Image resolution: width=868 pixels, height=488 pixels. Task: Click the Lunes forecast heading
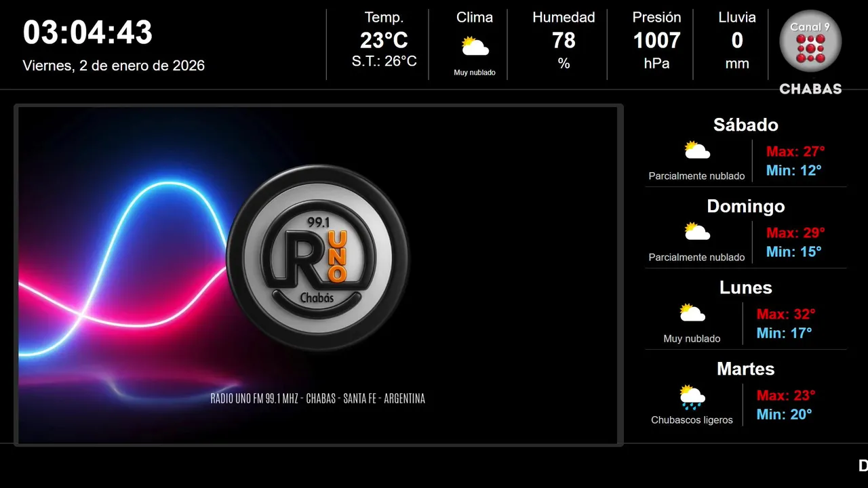pos(746,287)
